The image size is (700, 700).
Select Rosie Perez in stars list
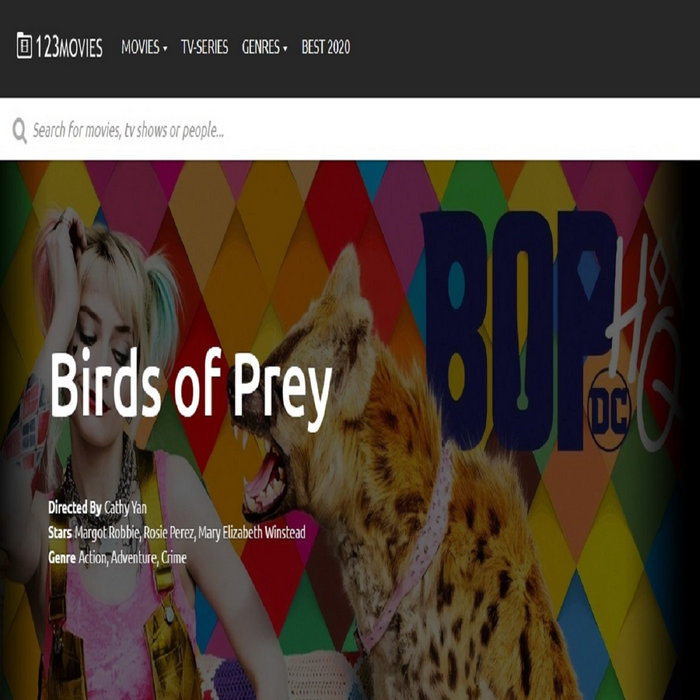169,533
